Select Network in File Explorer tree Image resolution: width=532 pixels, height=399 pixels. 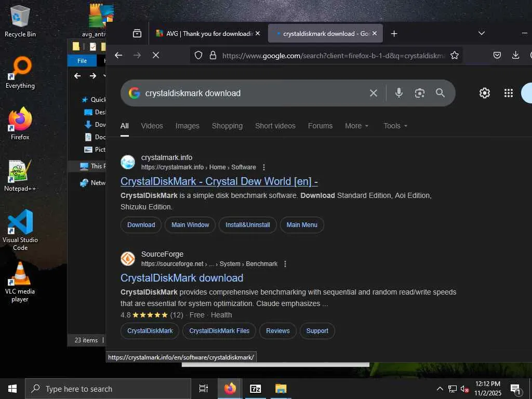tap(92, 183)
